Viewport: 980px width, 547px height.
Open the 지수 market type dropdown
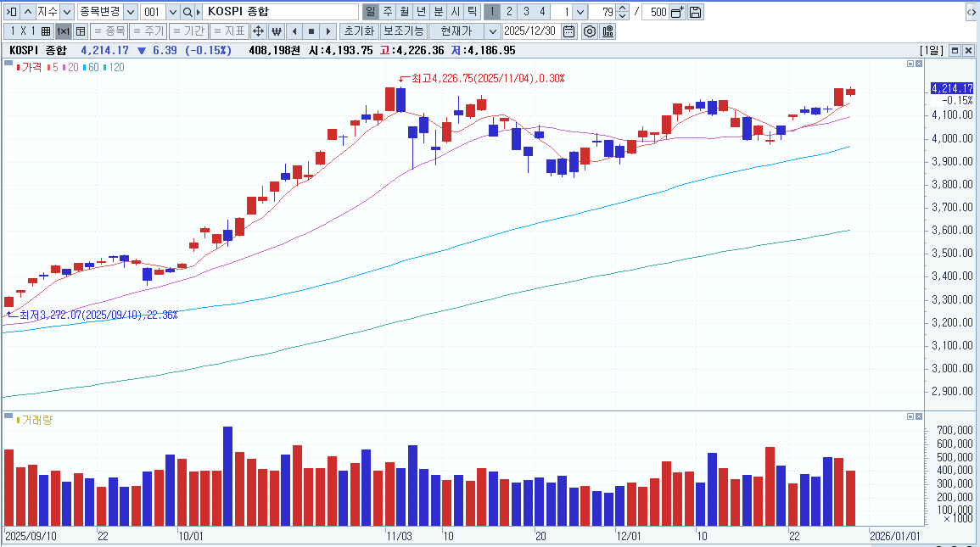67,12
